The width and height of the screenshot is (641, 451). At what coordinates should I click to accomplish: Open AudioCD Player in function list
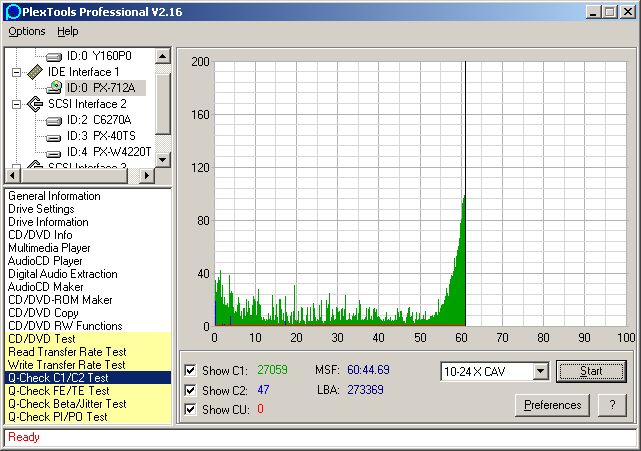coord(45,261)
